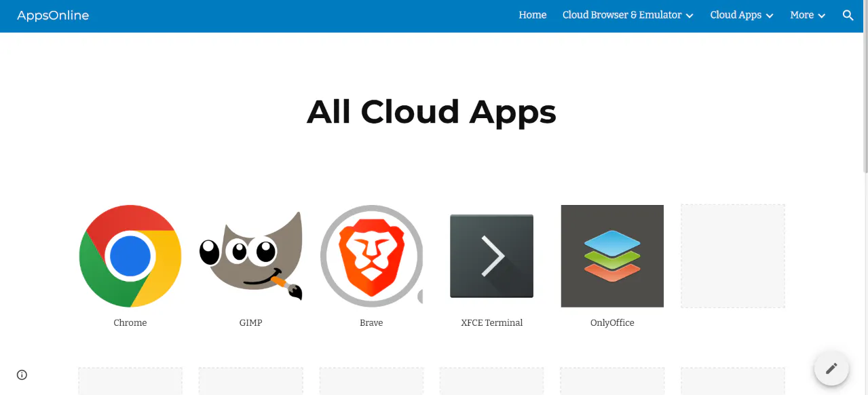The image size is (868, 395).
Task: Expand the More chevron
Action: click(821, 16)
